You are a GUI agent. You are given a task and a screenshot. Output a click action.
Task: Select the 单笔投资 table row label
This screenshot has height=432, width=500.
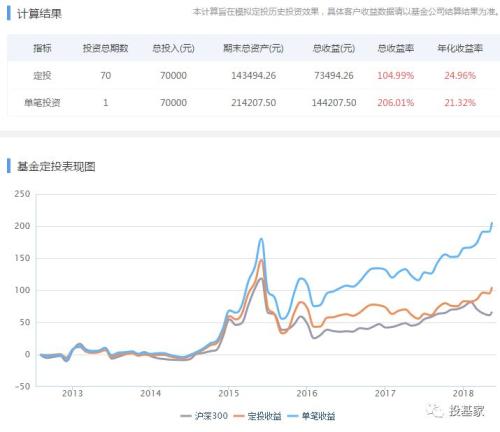[x=42, y=102]
